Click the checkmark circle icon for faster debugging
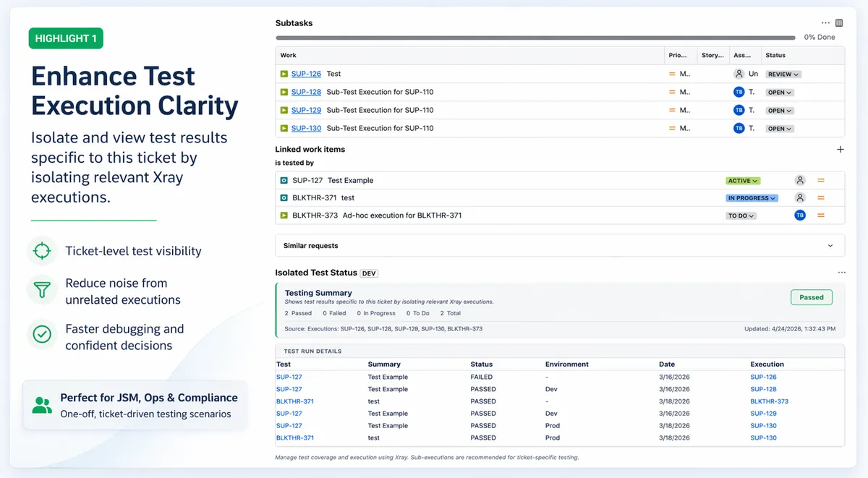Image resolution: width=868 pixels, height=478 pixels. click(x=43, y=334)
